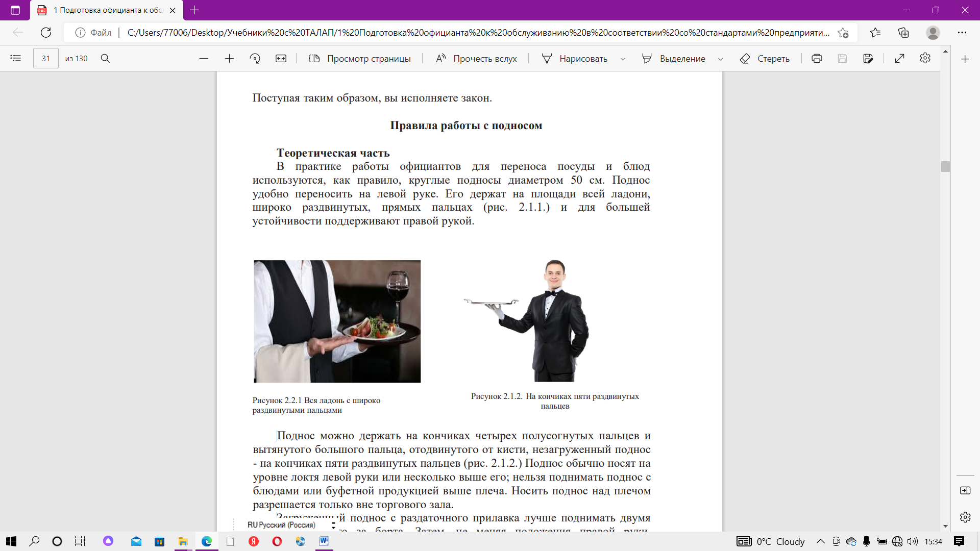The width and height of the screenshot is (980, 551).
Task: Click the caption Рисунок 2.2.1
Action: click(x=316, y=405)
